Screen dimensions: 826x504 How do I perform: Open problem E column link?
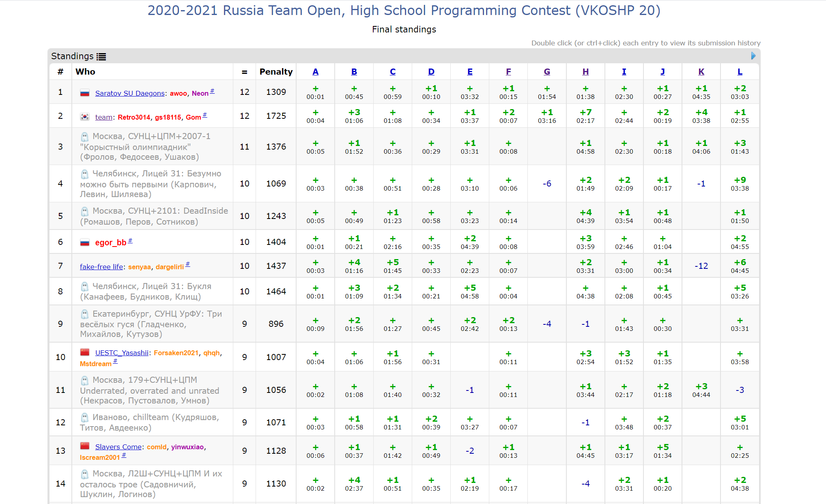(x=470, y=72)
